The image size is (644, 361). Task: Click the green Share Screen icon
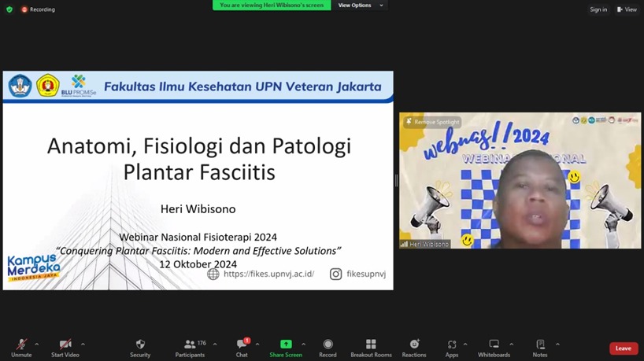[286, 344]
